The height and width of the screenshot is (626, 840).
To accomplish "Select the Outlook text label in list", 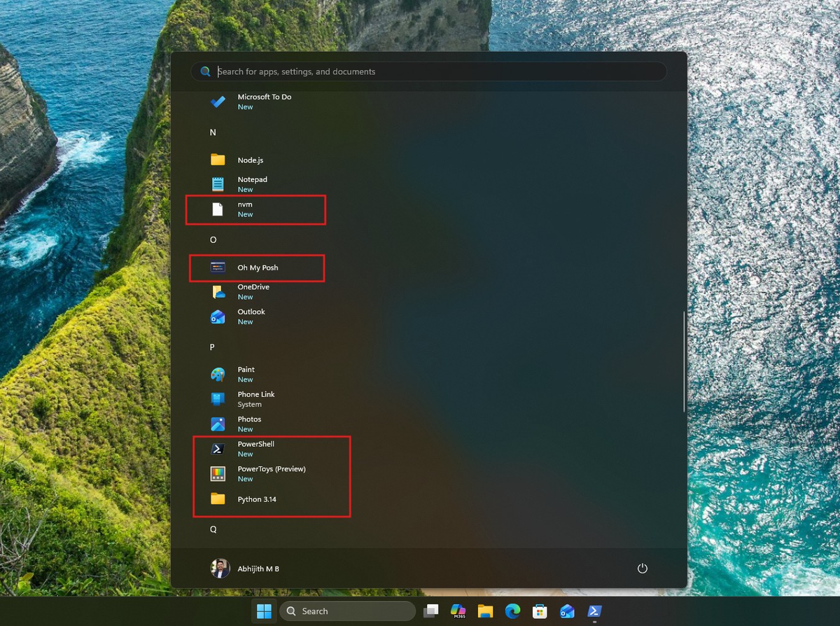I will [x=251, y=312].
